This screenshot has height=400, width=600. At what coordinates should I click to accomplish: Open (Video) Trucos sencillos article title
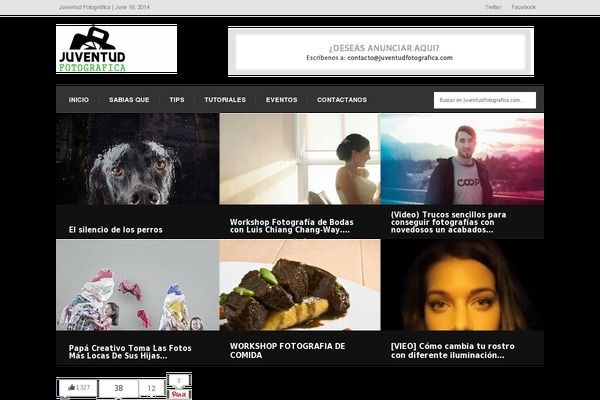pos(448,222)
